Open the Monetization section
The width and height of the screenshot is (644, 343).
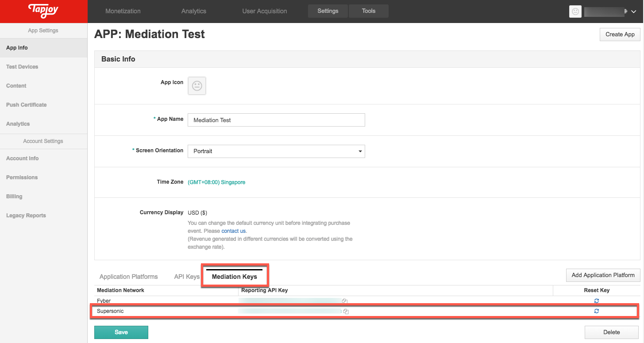123,11
